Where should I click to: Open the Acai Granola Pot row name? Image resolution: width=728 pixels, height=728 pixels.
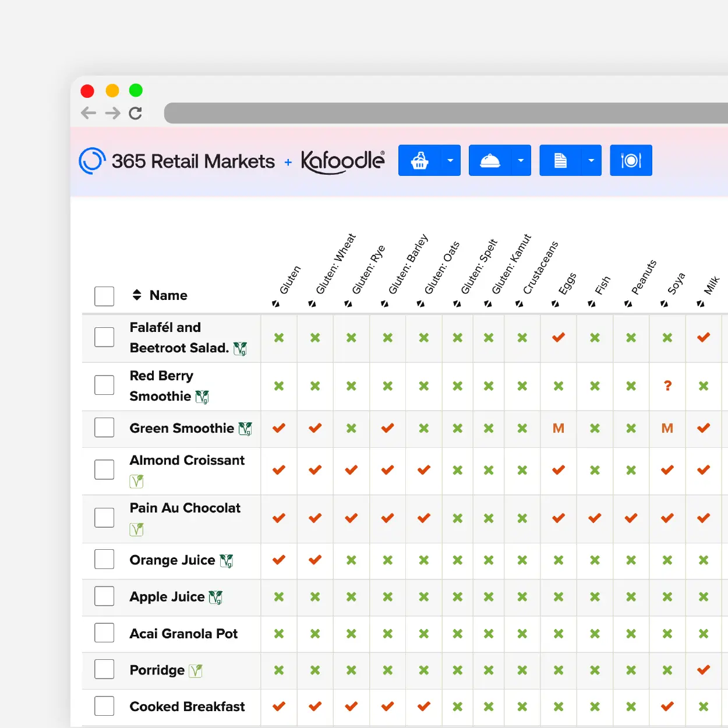[x=183, y=634]
